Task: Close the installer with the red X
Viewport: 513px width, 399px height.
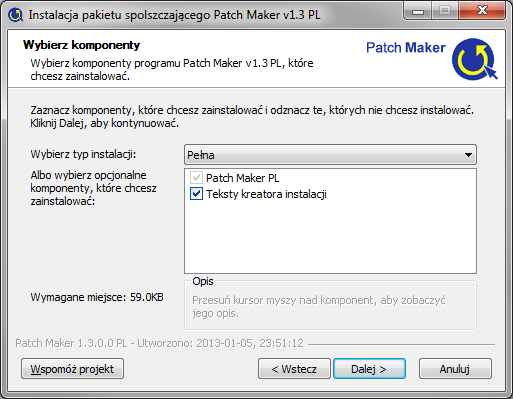Action: 482,11
